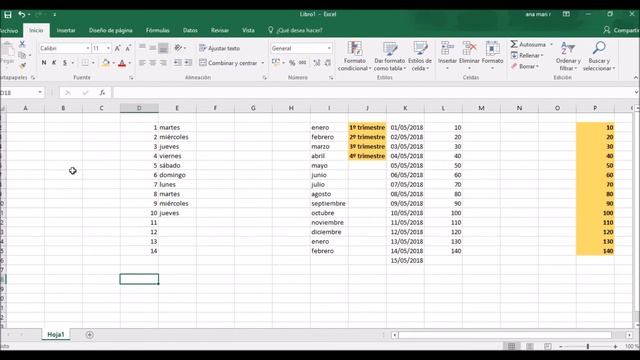640x360 pixels.
Task: Toggle Ajustar texto wrap text
Action: coord(219,48)
